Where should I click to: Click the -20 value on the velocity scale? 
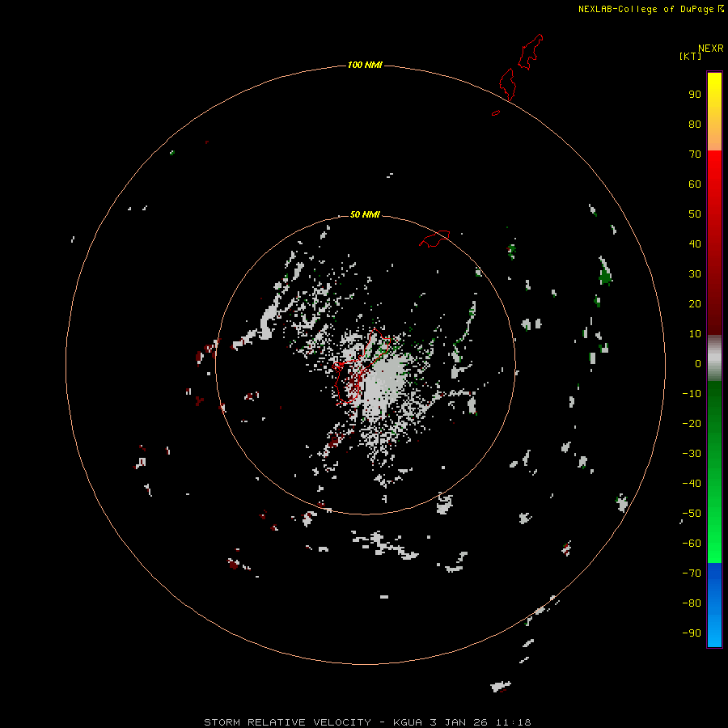pyautogui.click(x=692, y=423)
